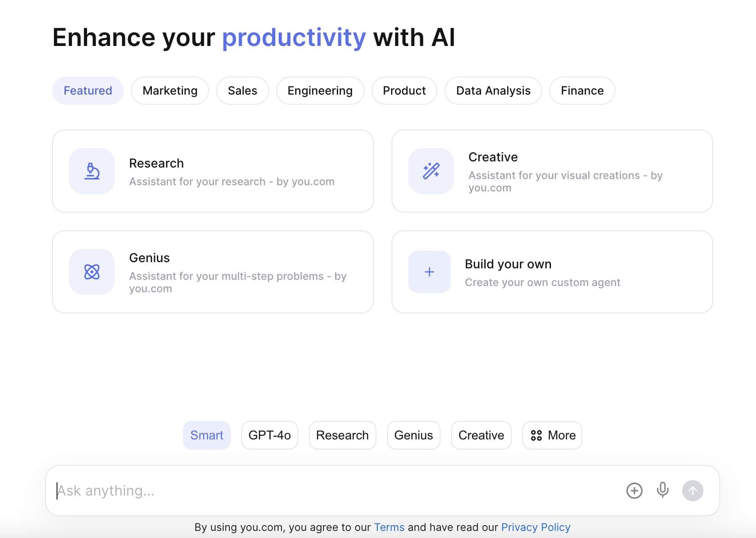Click the plus icon on Build your own
756x538 pixels.
(x=429, y=272)
